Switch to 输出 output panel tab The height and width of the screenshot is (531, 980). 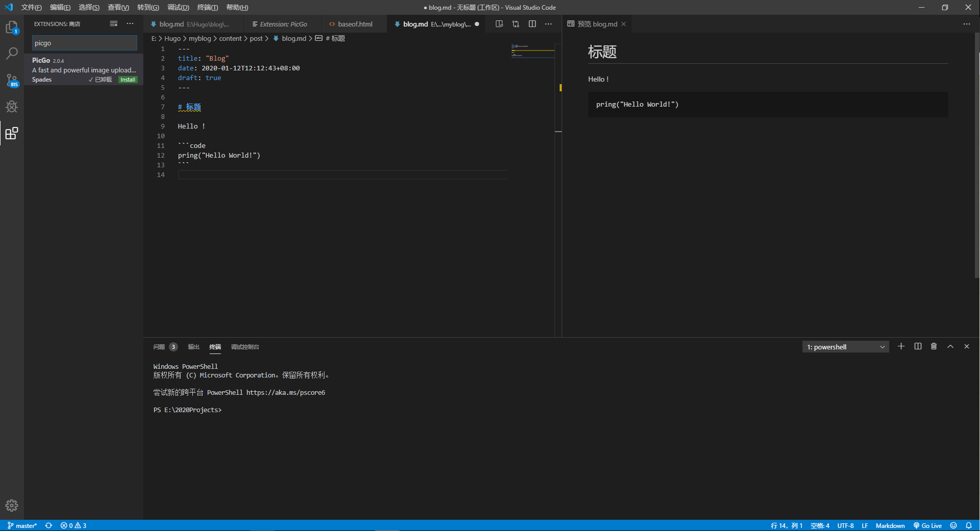[193, 347]
